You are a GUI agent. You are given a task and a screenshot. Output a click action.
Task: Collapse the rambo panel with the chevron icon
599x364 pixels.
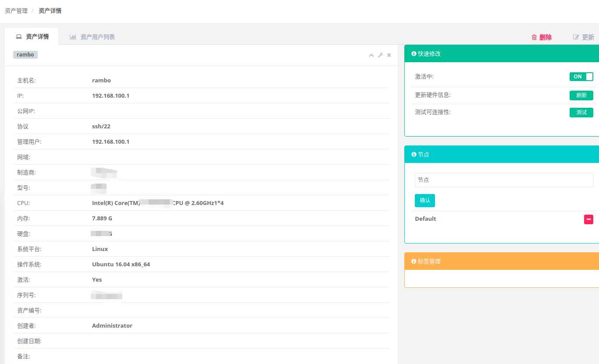click(x=371, y=55)
